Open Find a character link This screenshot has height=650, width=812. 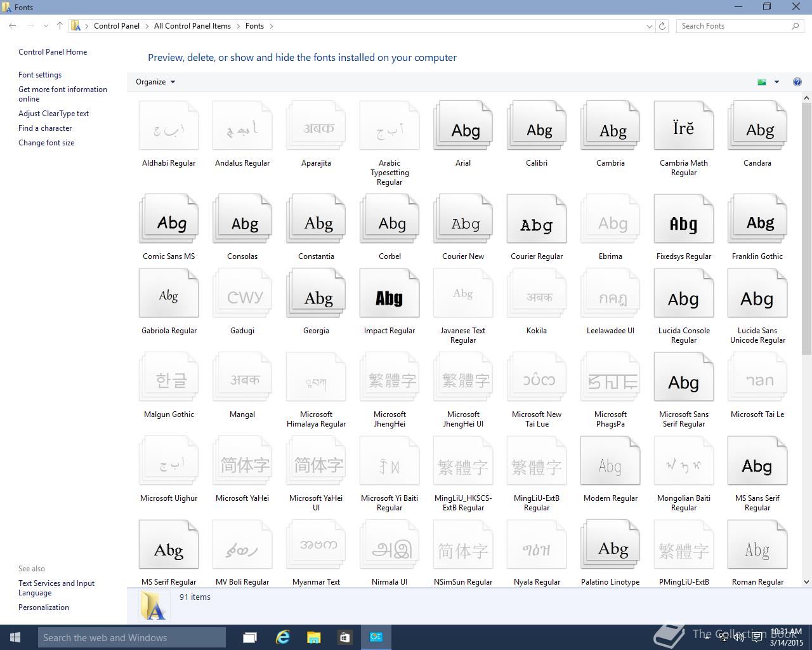click(x=45, y=128)
